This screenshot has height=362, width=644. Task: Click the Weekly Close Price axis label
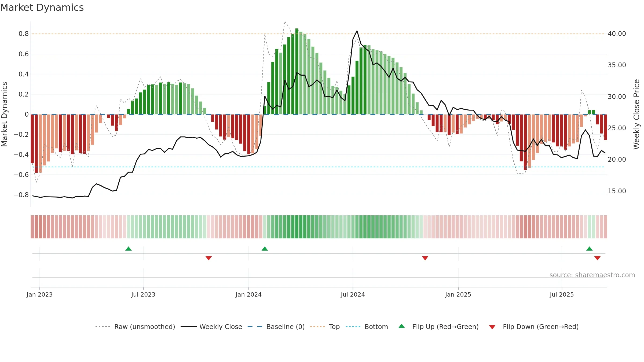636,114
